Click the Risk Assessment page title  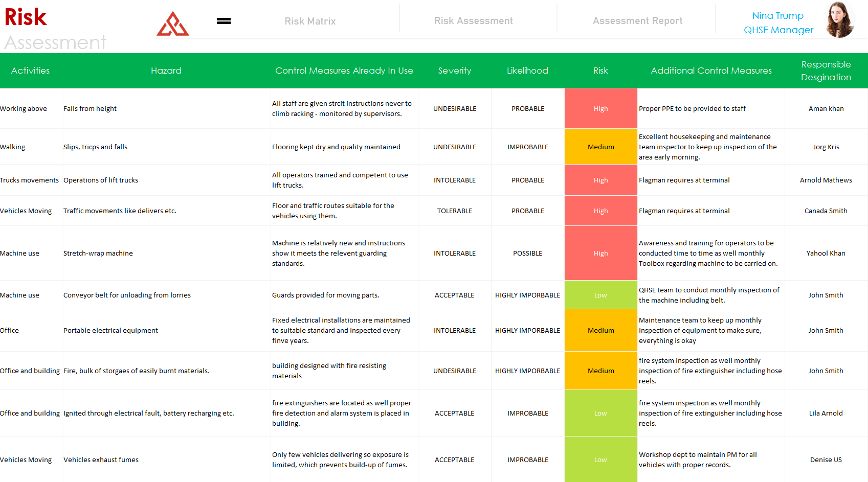[55, 29]
